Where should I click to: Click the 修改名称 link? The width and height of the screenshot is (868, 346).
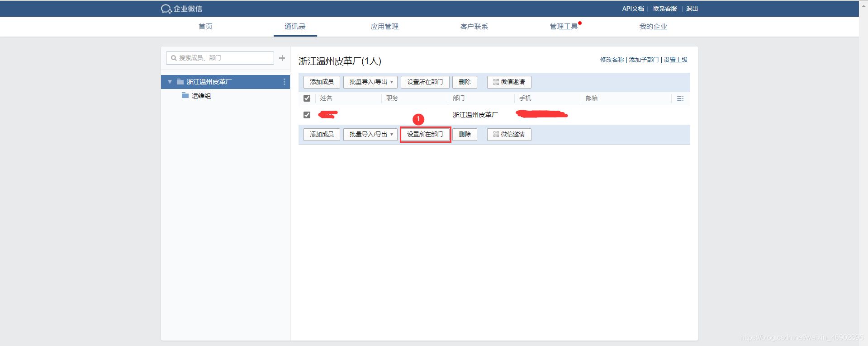[612, 60]
